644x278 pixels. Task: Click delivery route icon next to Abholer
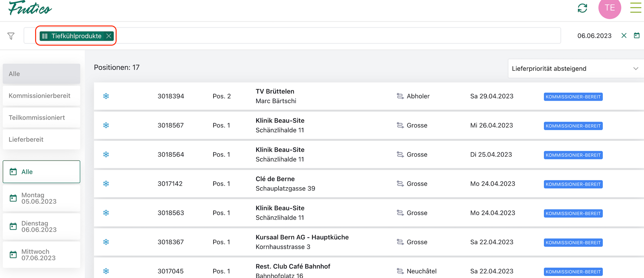click(400, 96)
